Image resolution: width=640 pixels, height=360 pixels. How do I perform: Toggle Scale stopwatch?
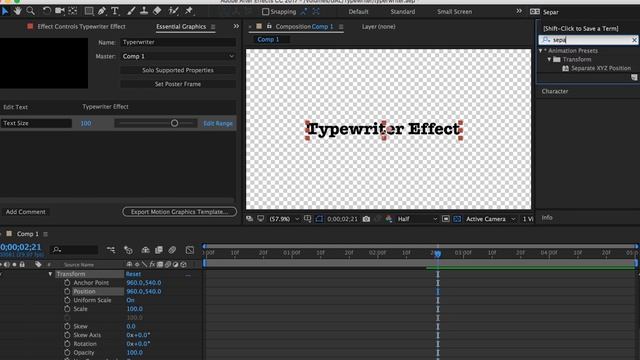[67, 309]
